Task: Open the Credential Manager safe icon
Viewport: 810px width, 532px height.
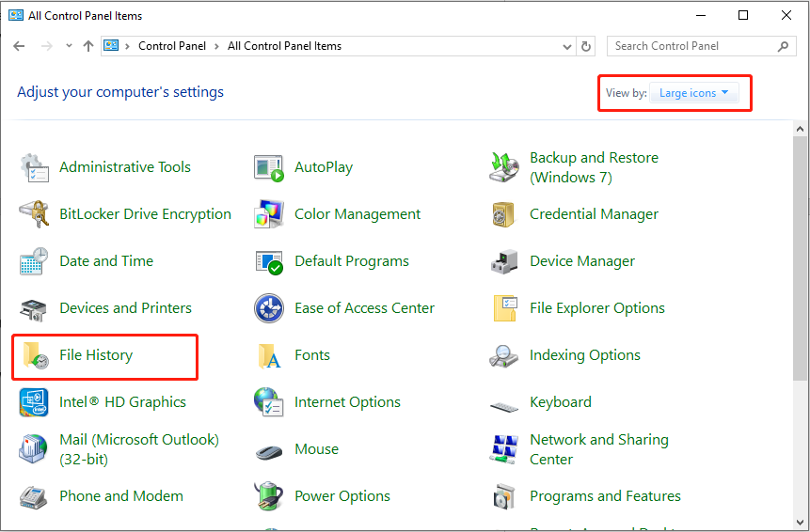Action: (x=503, y=214)
